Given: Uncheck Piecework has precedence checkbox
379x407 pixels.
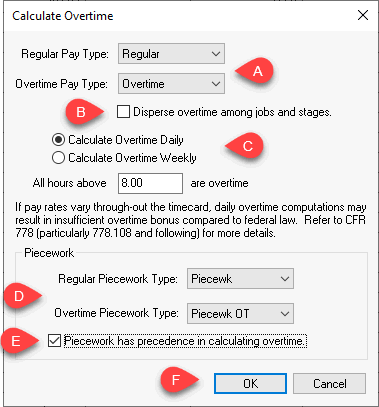Looking at the screenshot, I should pos(54,341).
